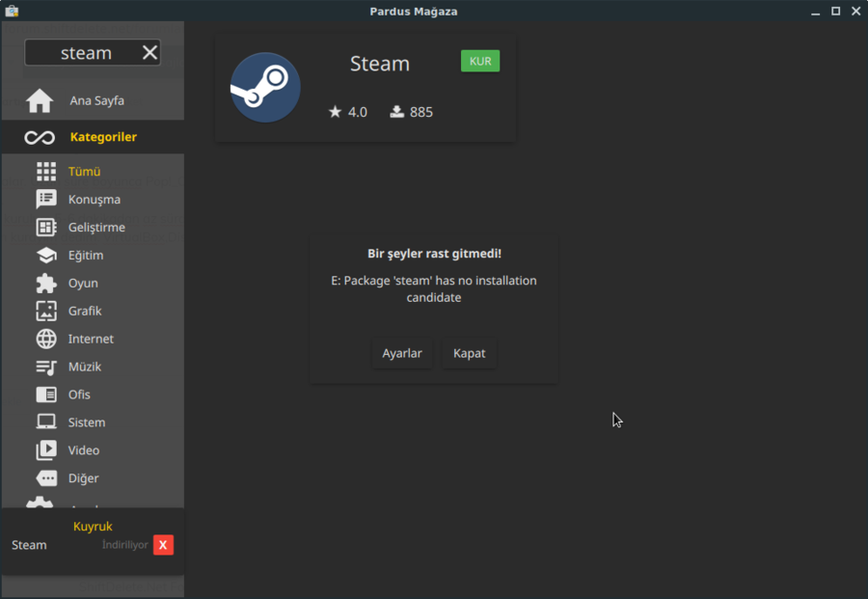Click the Kuyruk queue heading
This screenshot has width=868, height=599.
coord(93,526)
